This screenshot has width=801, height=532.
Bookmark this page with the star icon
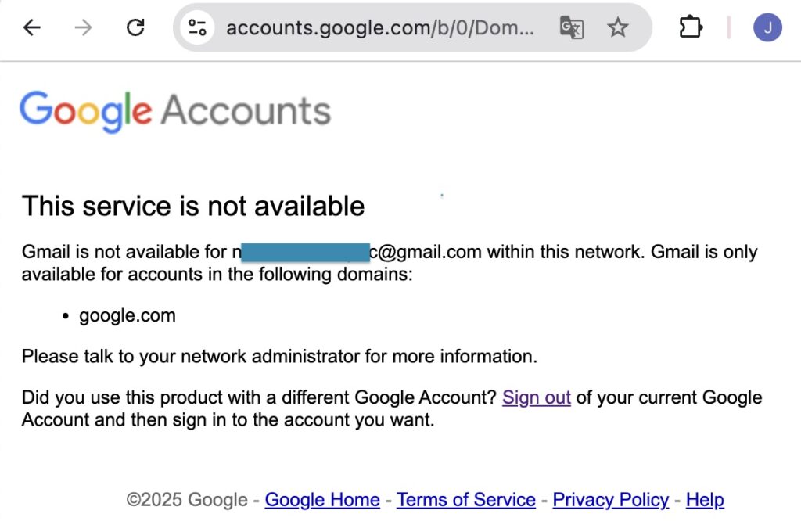[x=618, y=28]
